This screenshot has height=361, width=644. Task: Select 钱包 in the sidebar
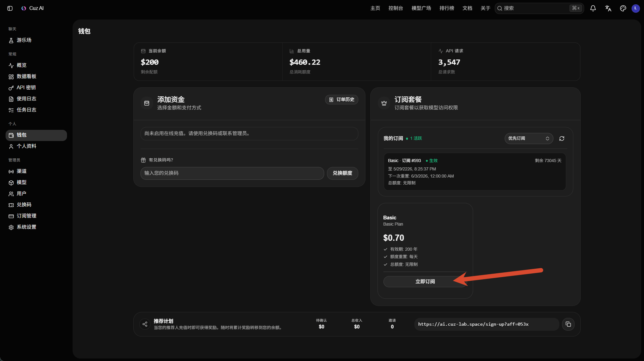tap(36, 135)
